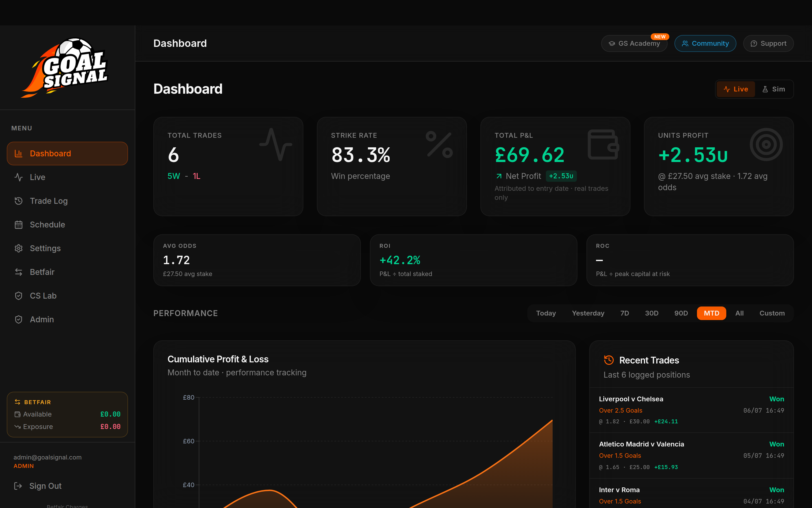Switch to Sim mode

774,89
